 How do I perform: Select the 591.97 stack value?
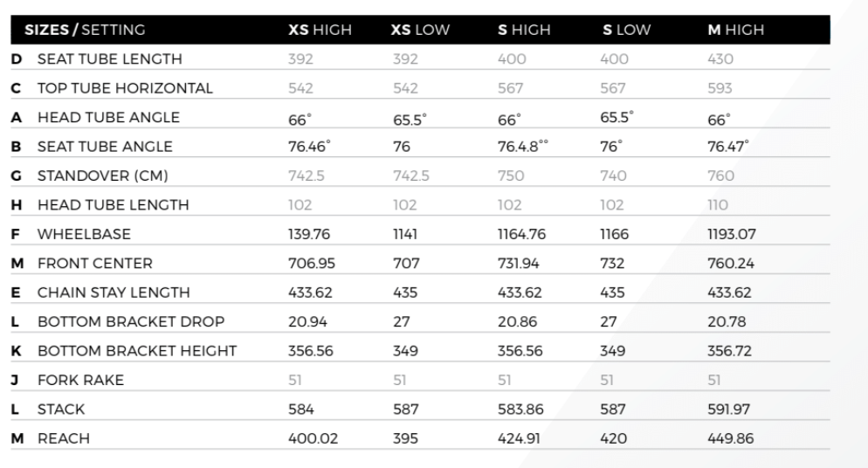point(728,409)
